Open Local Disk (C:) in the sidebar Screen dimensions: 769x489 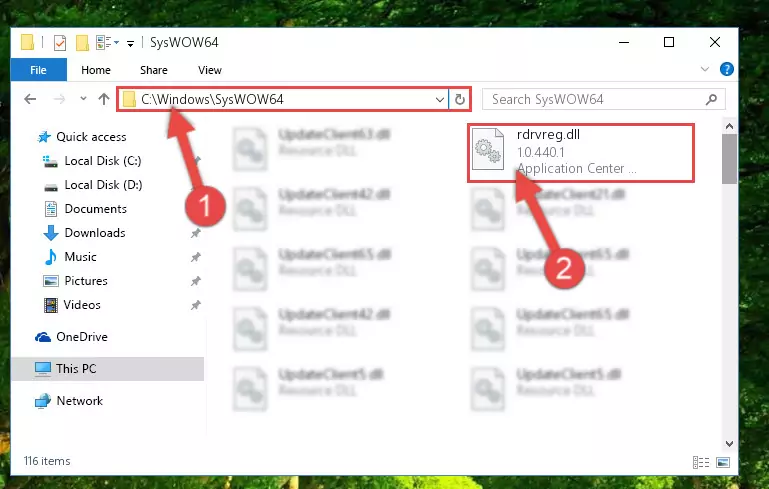pos(103,161)
